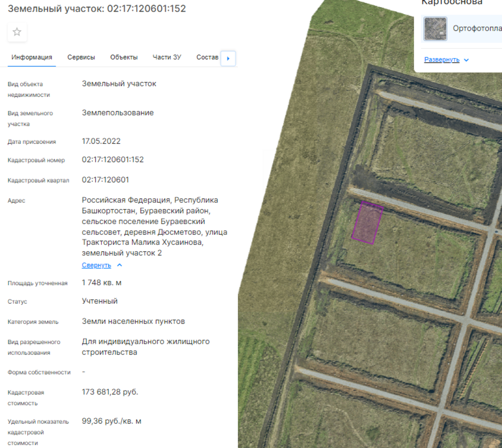The width and height of the screenshot is (502, 448).
Task: Select the Ортофотоплан basemap thumbnail
Action: tap(435, 29)
